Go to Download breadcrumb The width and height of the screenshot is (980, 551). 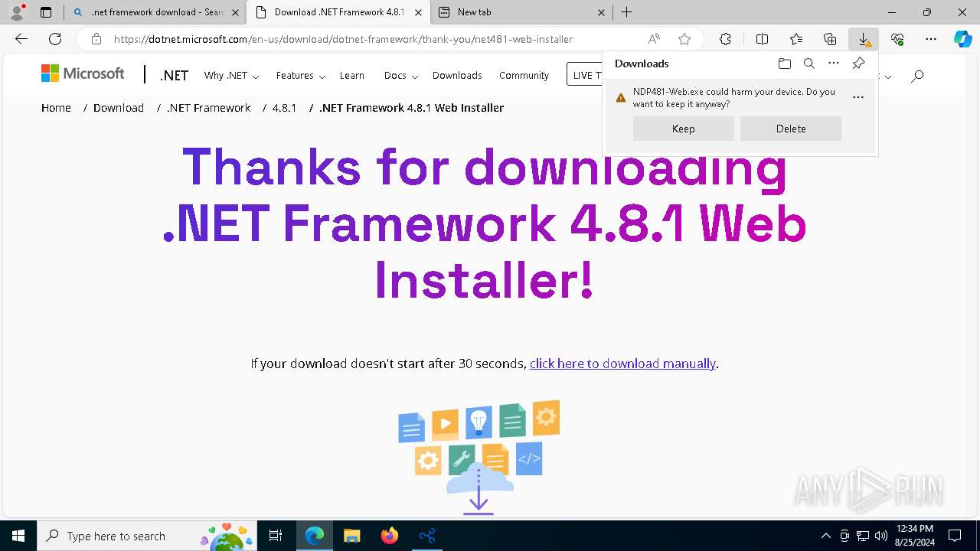click(119, 108)
